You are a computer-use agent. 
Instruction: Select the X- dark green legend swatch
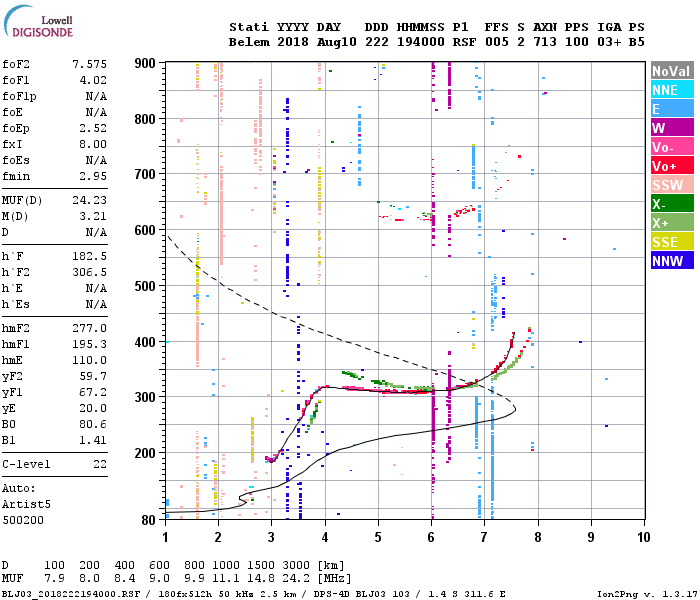click(x=672, y=204)
